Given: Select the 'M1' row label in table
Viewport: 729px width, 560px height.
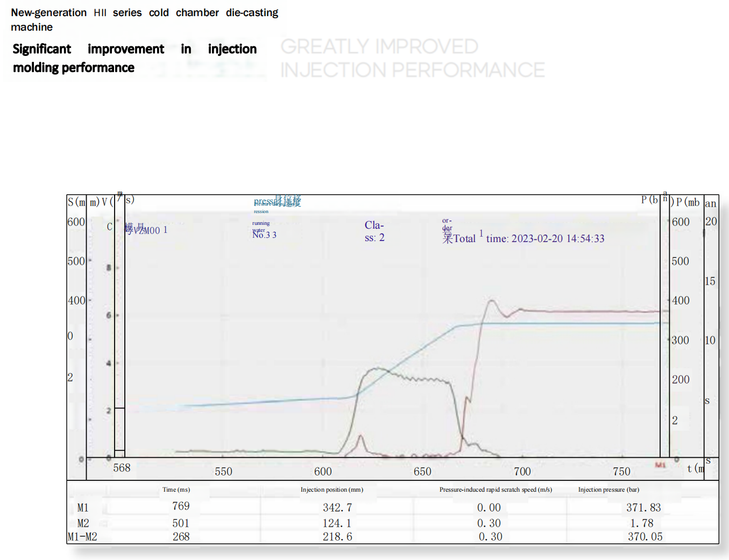Looking at the screenshot, I should click(x=83, y=508).
